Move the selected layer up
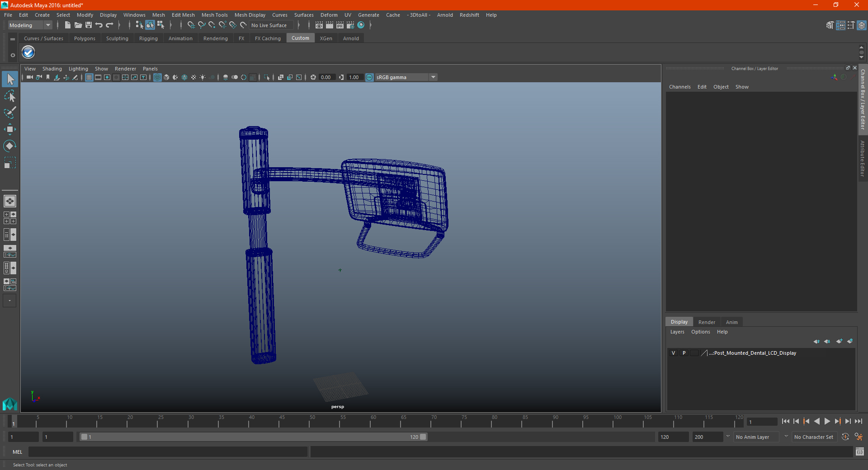 [x=816, y=341]
